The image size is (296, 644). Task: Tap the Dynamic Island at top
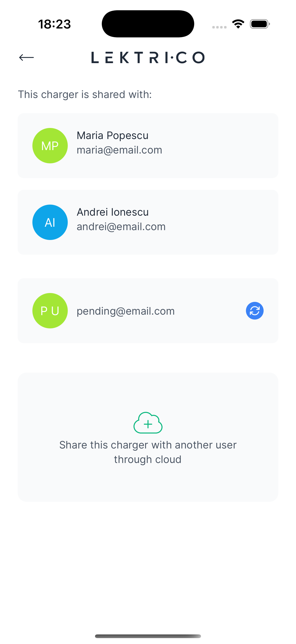(148, 24)
